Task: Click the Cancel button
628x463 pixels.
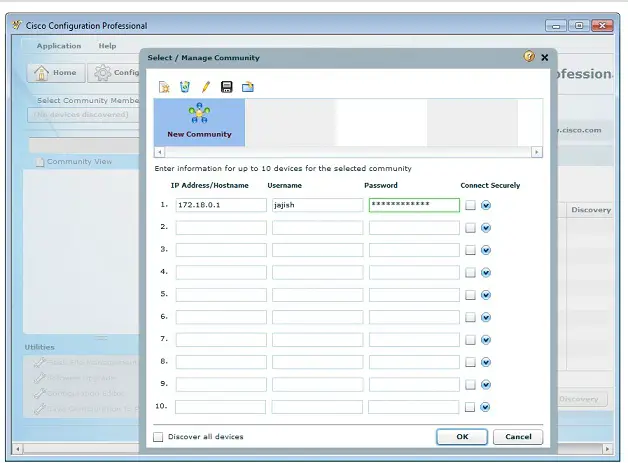Action: [x=518, y=437]
